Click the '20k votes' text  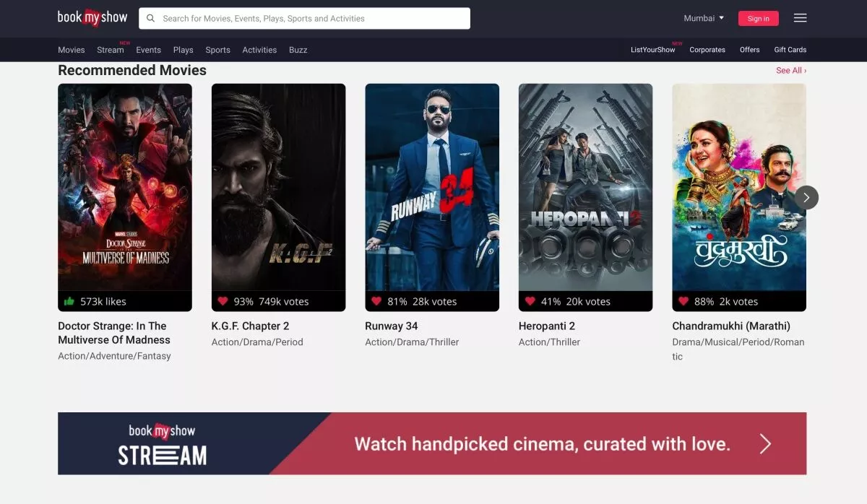588,302
